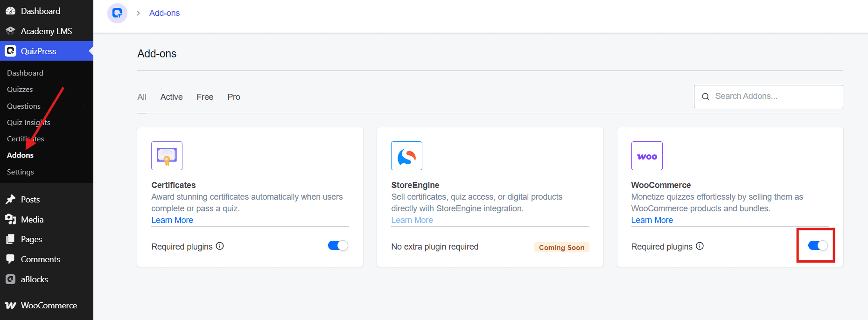Open QuizPress Dashboard submenu item
Image resolution: width=868 pixels, height=320 pixels.
[x=25, y=73]
